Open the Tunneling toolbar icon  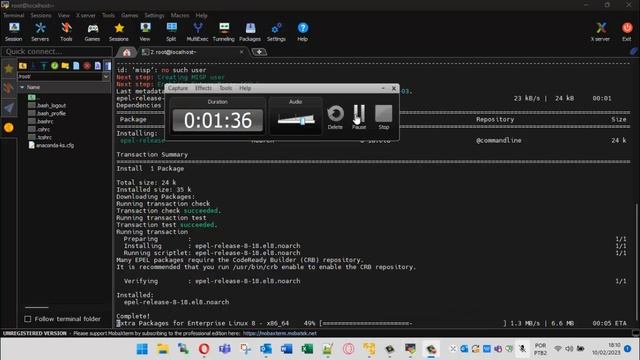[x=224, y=32]
